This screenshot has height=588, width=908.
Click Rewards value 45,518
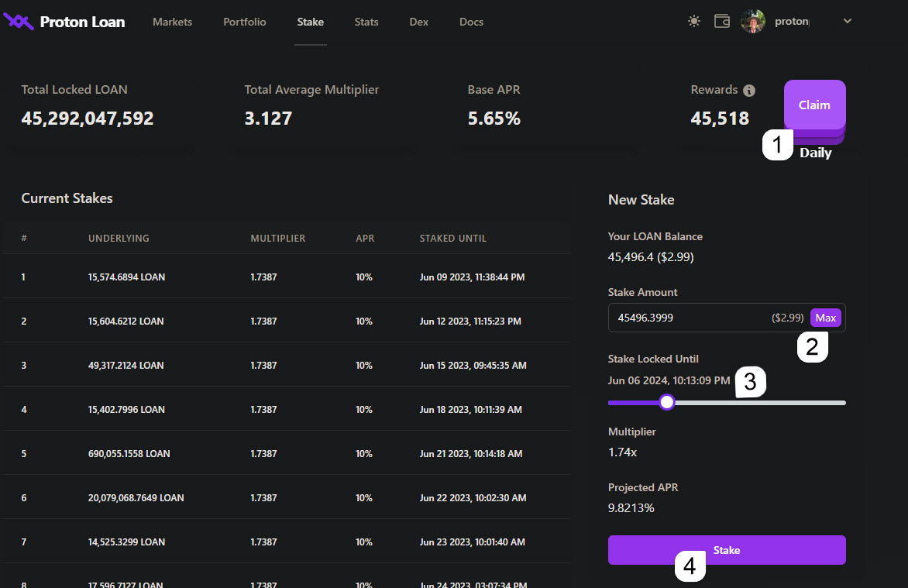pyautogui.click(x=720, y=119)
